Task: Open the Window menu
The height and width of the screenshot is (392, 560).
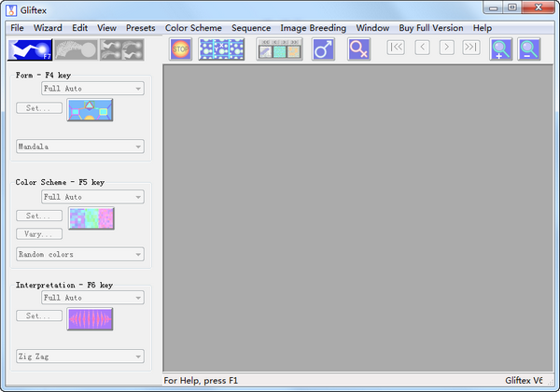Action: 372,28
